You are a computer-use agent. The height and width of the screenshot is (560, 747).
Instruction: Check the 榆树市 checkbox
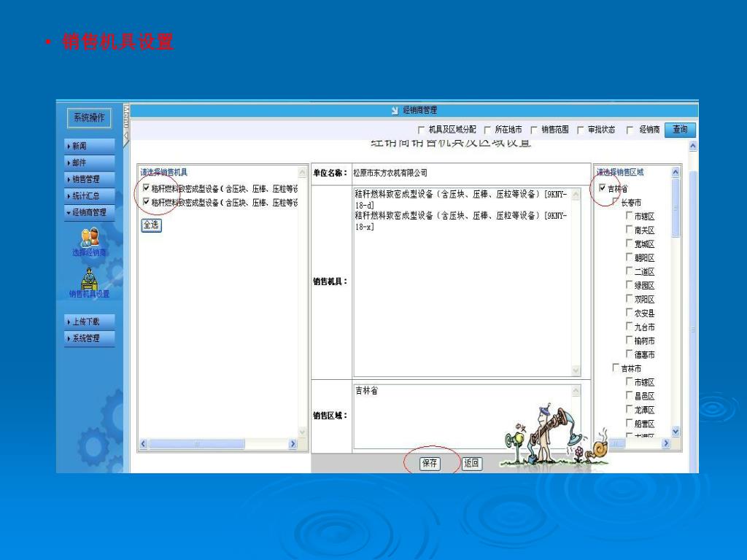[x=630, y=340]
